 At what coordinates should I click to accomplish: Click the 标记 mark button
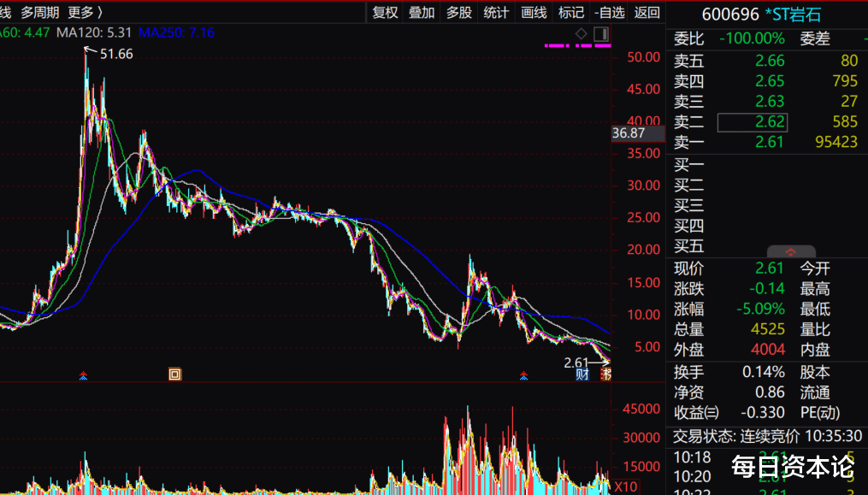click(570, 13)
